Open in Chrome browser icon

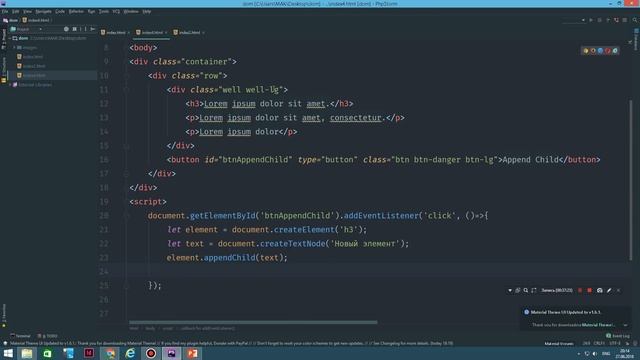(586, 51)
